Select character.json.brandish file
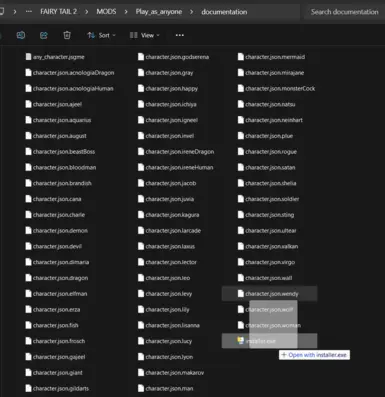The width and height of the screenshot is (385, 397). pos(59,183)
